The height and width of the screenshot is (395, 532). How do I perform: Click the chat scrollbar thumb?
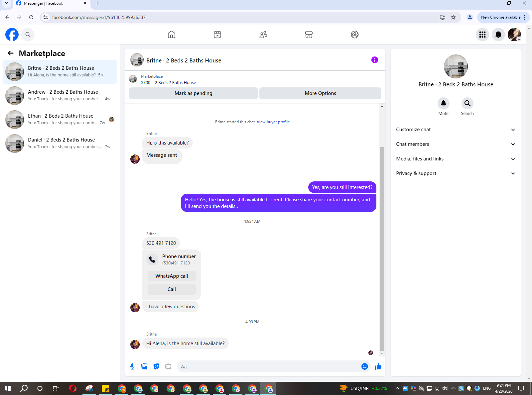pos(382,248)
